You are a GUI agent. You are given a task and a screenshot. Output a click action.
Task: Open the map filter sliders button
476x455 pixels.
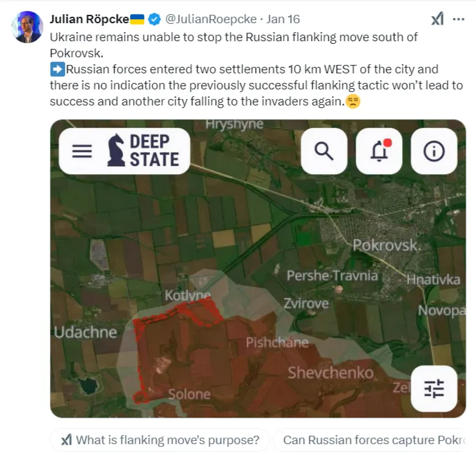[x=434, y=389]
